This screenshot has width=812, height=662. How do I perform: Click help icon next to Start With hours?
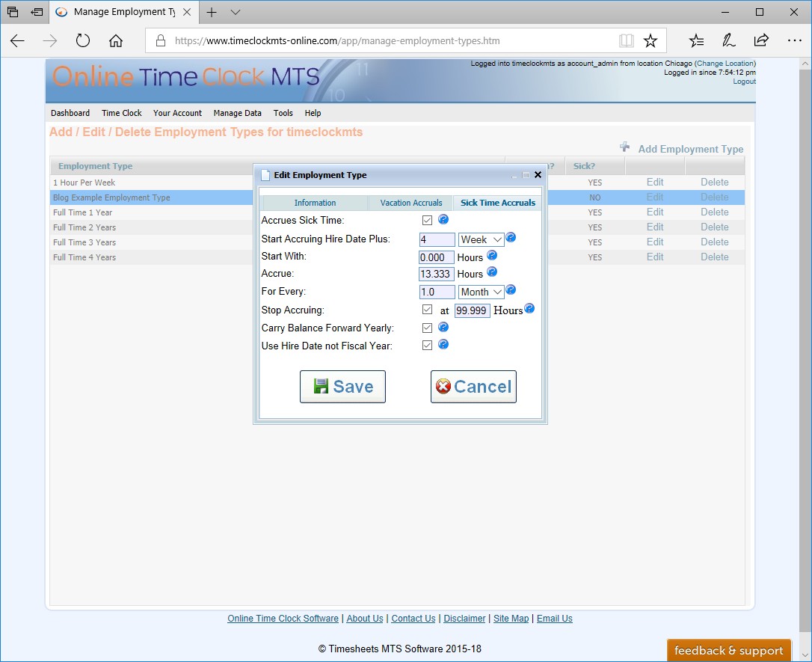click(492, 256)
